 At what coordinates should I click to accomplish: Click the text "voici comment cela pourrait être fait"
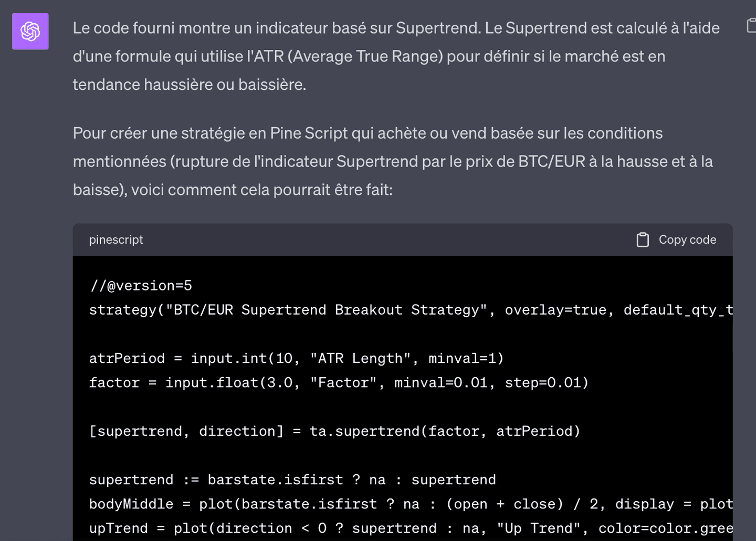[261, 190]
